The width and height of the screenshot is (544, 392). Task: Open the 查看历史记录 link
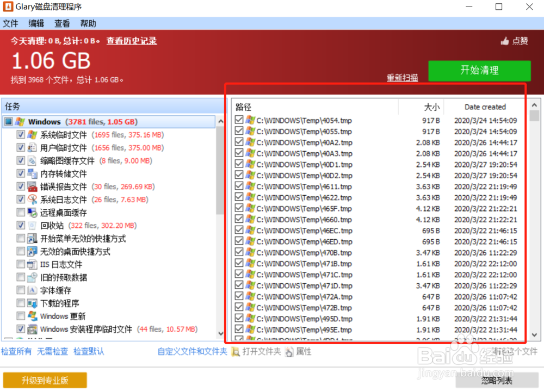(132, 41)
